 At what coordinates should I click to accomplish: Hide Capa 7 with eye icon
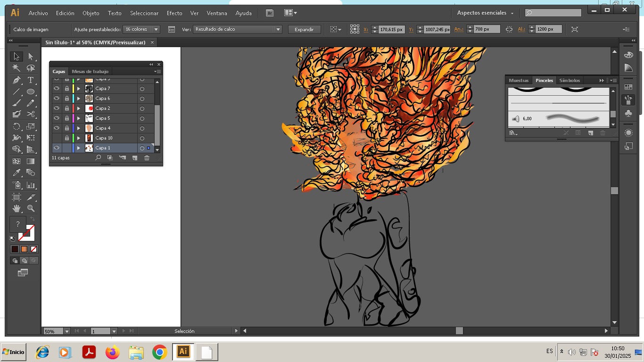57,89
